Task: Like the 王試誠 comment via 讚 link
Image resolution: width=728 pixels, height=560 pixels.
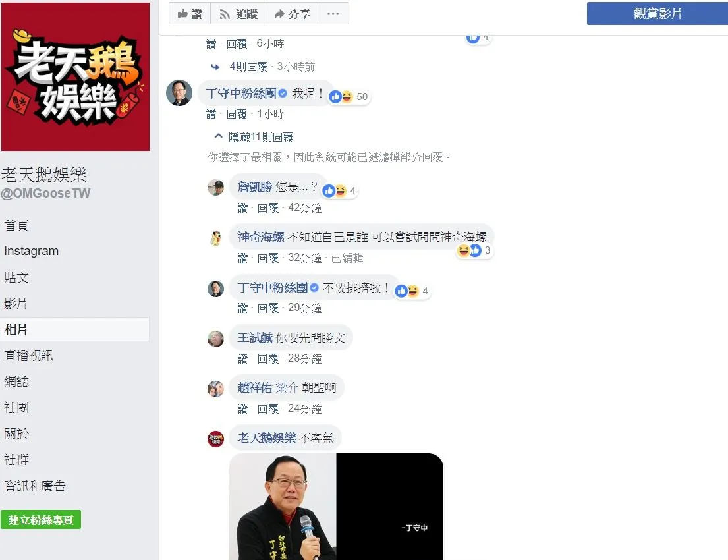Action: coord(242,358)
